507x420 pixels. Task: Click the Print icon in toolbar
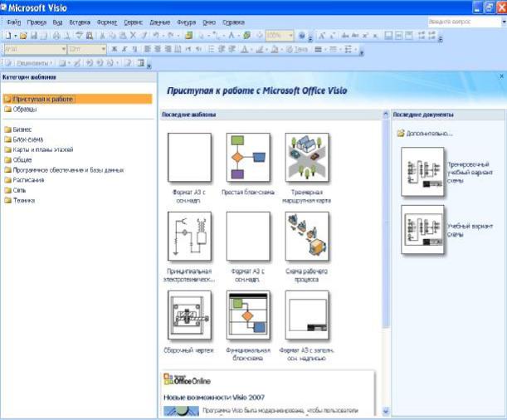56,36
